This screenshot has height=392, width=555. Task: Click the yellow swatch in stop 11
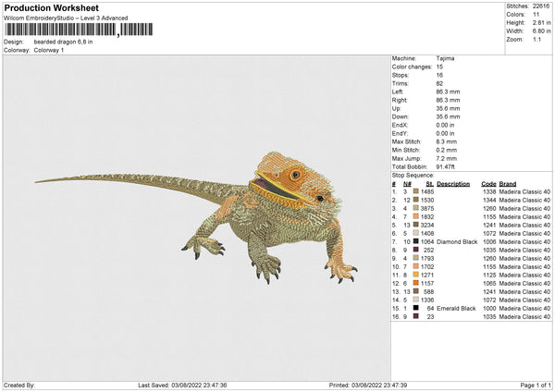(416, 275)
